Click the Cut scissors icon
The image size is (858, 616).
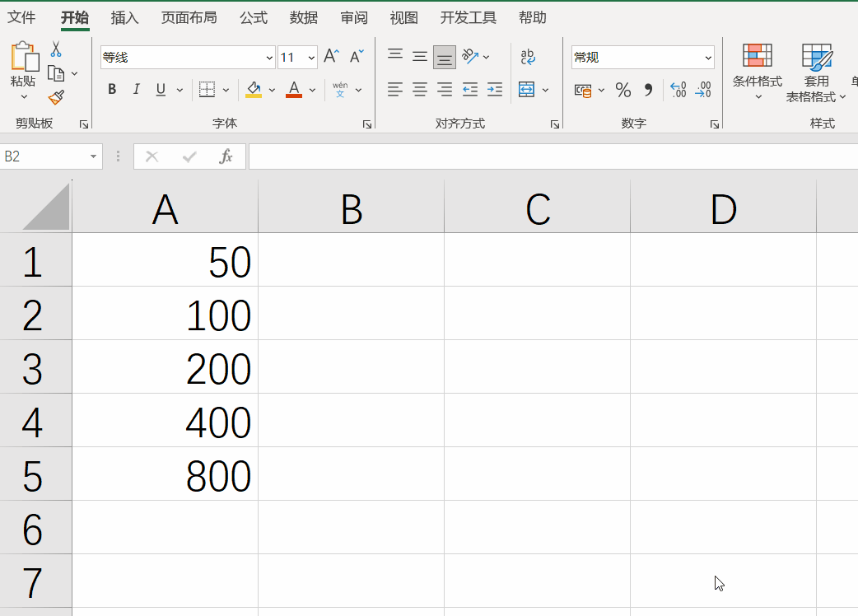point(56,49)
